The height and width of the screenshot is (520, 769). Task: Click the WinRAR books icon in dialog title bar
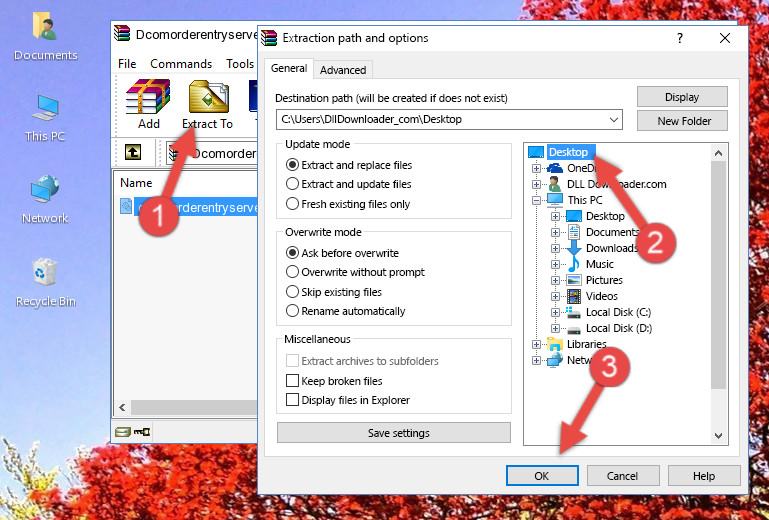click(x=269, y=38)
